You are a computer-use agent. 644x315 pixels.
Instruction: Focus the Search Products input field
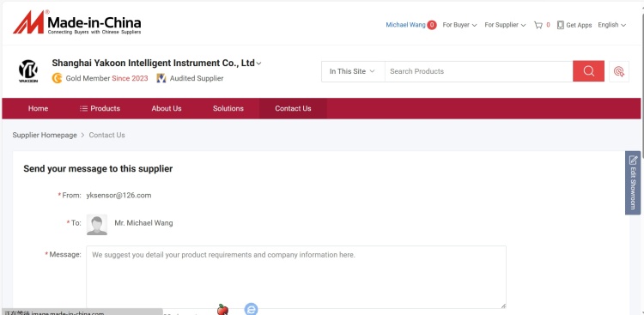(x=478, y=71)
